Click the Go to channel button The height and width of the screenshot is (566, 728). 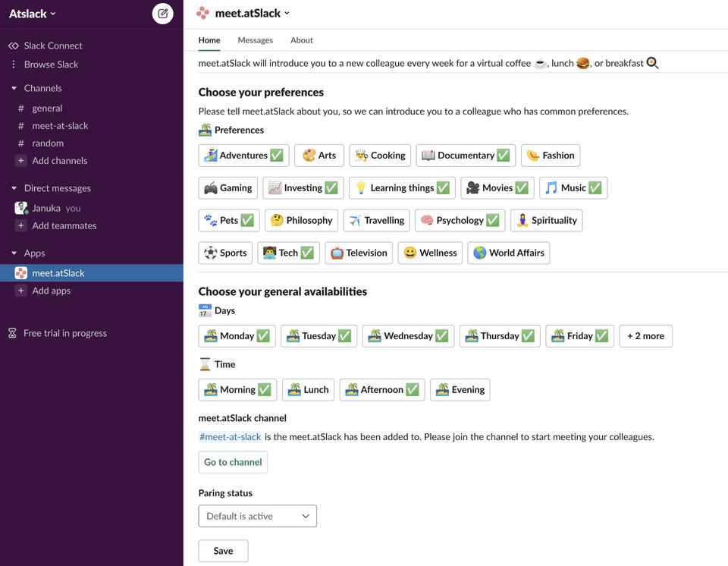pos(233,462)
